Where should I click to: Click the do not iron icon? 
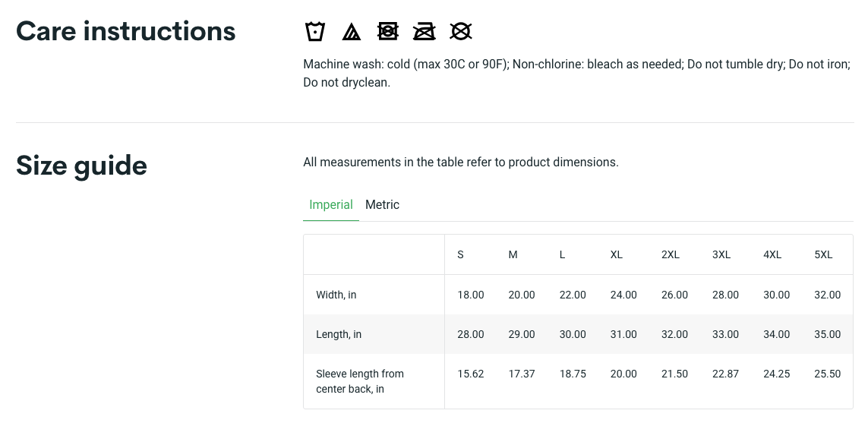(x=425, y=31)
